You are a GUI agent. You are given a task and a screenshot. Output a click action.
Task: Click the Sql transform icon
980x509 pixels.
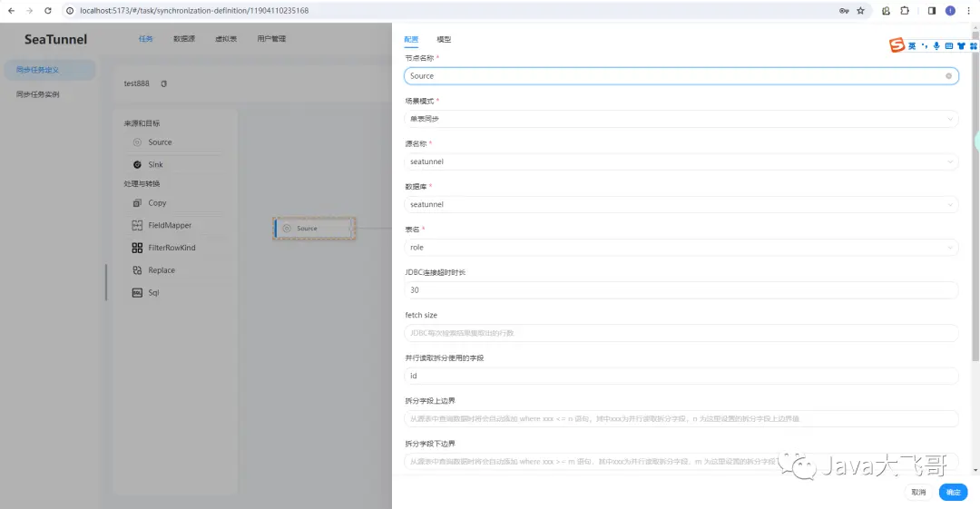click(x=138, y=293)
